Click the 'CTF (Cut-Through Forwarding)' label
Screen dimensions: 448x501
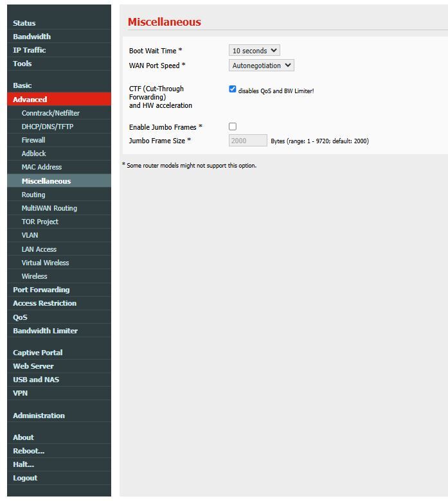[156, 92]
